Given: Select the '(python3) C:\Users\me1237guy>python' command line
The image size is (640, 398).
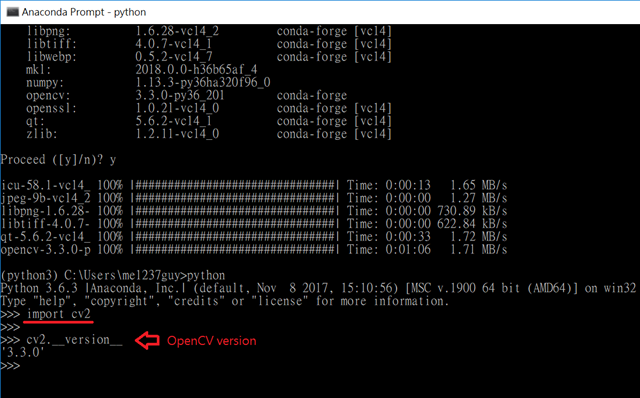Looking at the screenshot, I should (113, 275).
